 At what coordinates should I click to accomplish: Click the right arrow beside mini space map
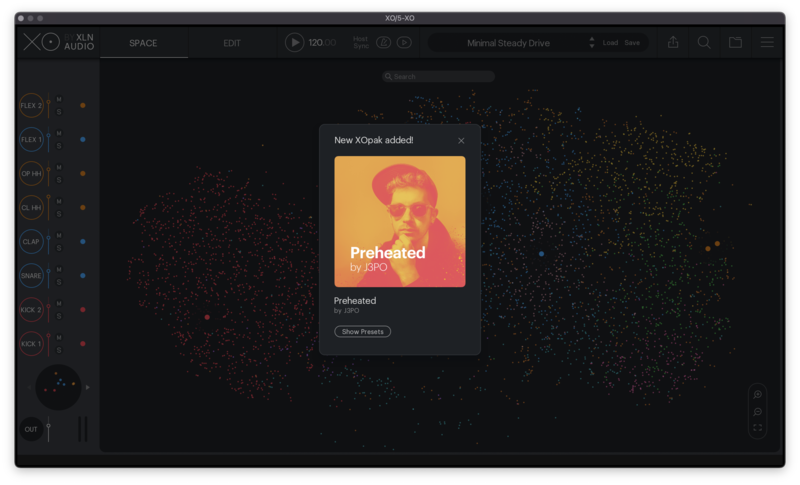pyautogui.click(x=88, y=388)
